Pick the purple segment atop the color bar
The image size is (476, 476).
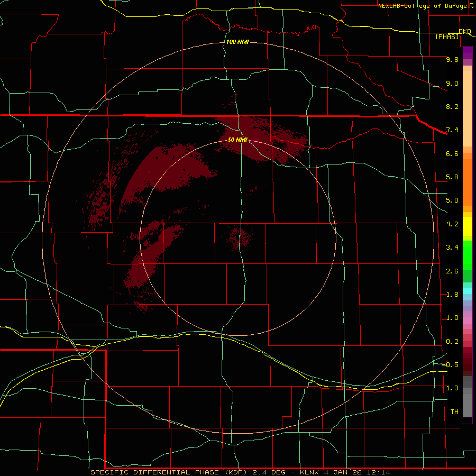[x=467, y=53]
